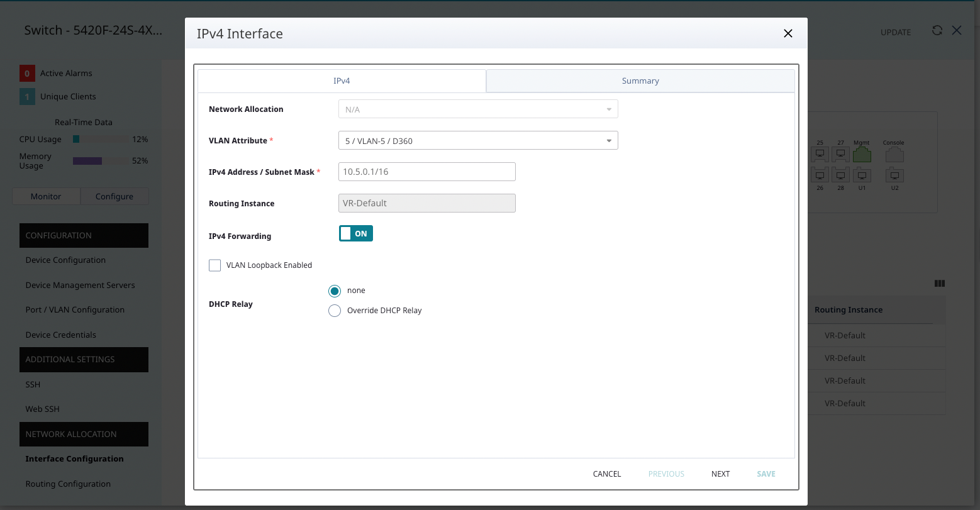Choose the 'none' DHCP Relay option
980x510 pixels.
pos(335,291)
